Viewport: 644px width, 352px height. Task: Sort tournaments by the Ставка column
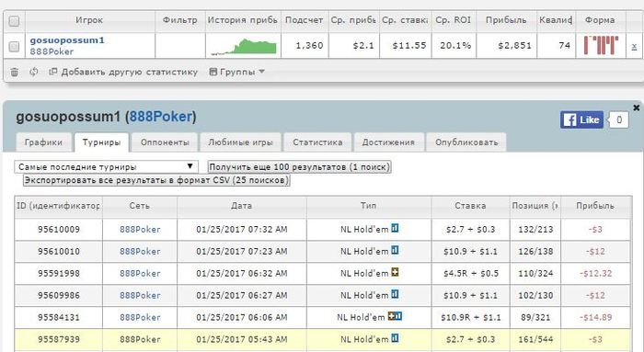(x=470, y=206)
